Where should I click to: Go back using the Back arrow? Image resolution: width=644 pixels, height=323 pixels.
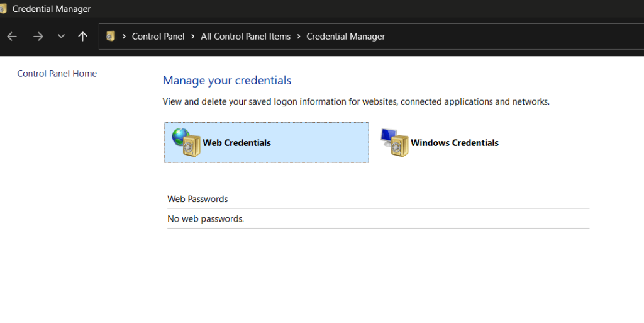11,37
